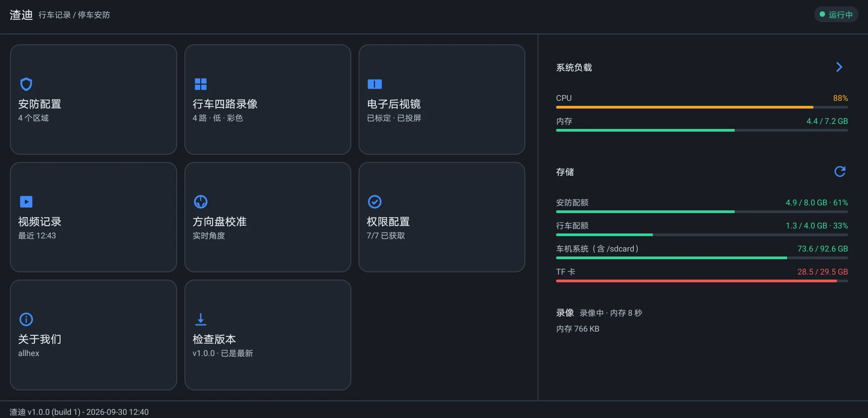The image size is (868, 418).
Task: Click the v1.0.0 · 已是最新 text
Action: click(223, 353)
